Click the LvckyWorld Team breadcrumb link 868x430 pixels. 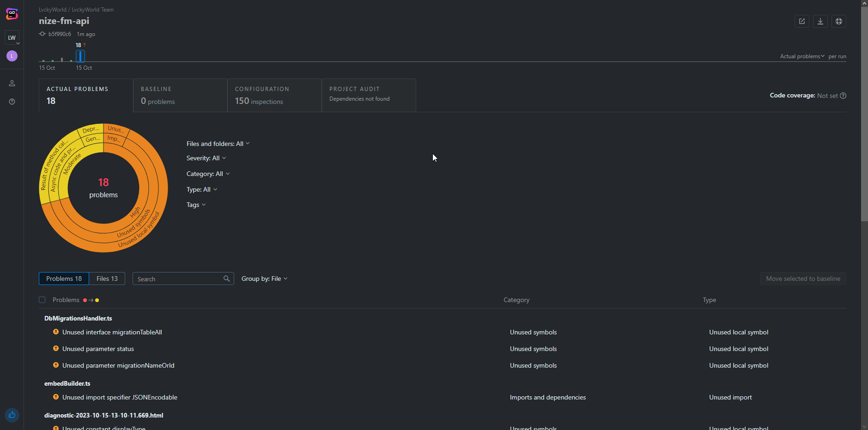coord(93,10)
